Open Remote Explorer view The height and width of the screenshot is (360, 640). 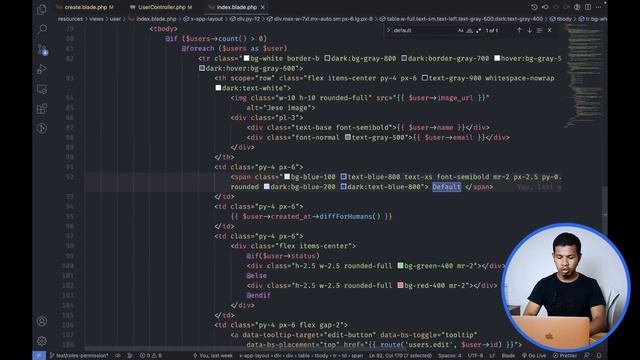click(x=42, y=89)
